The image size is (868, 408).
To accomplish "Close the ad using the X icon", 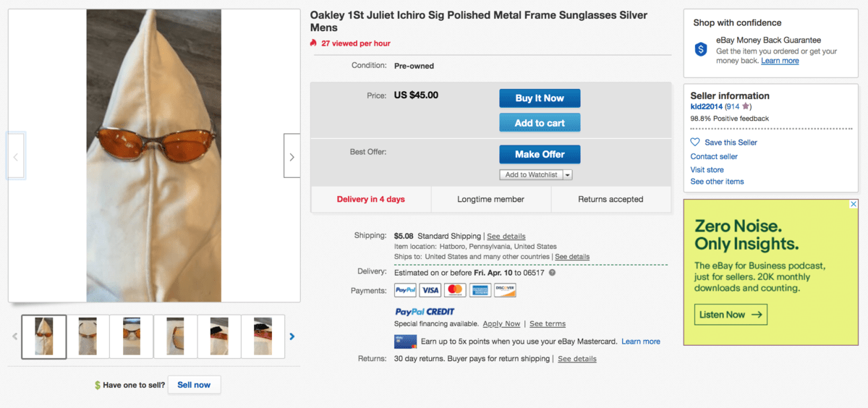I will [x=854, y=205].
